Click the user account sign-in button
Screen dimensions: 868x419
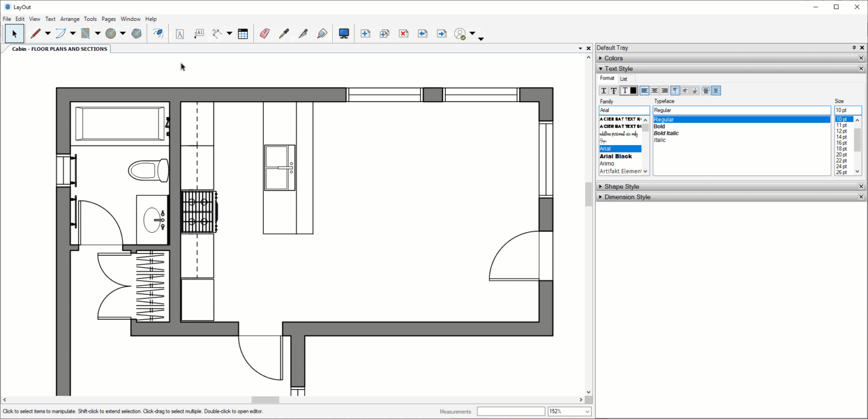[x=460, y=33]
